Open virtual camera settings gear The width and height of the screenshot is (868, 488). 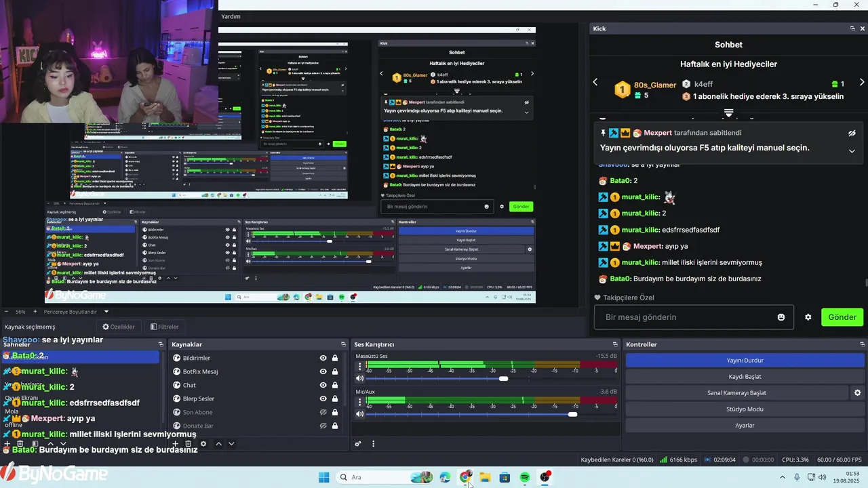(857, 393)
